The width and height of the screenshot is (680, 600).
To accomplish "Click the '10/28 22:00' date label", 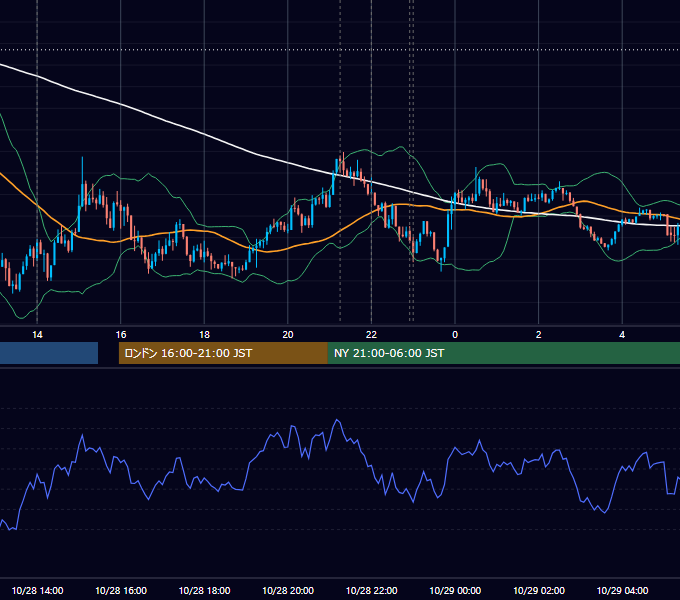I will coord(371,591).
